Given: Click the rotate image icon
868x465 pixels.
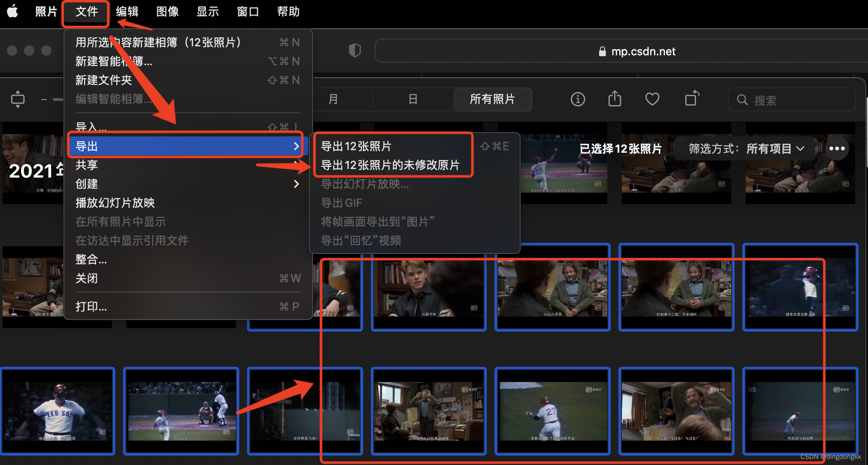Looking at the screenshot, I should coord(691,99).
